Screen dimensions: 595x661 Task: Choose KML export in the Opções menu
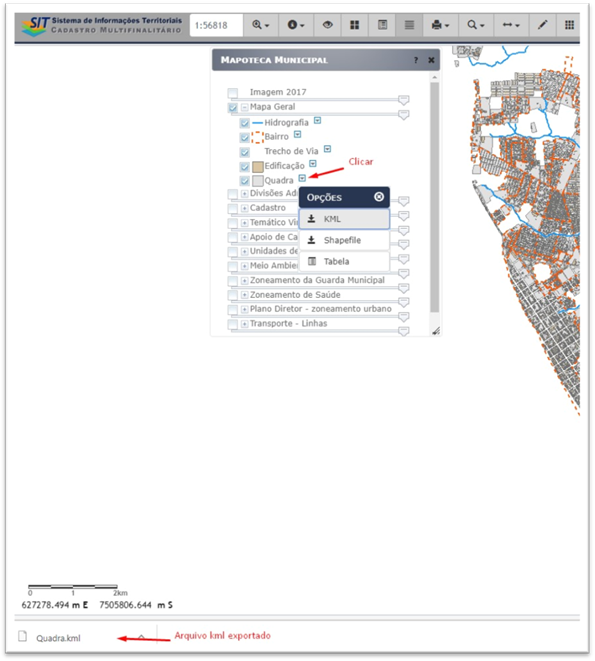click(344, 219)
